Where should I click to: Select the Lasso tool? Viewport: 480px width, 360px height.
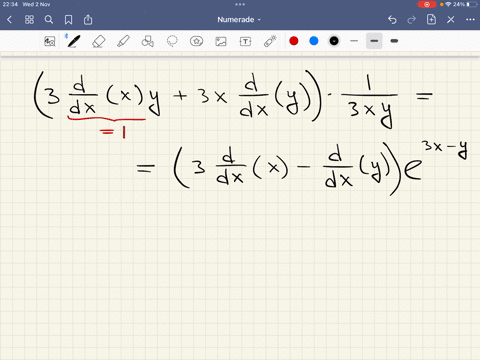tap(172, 41)
